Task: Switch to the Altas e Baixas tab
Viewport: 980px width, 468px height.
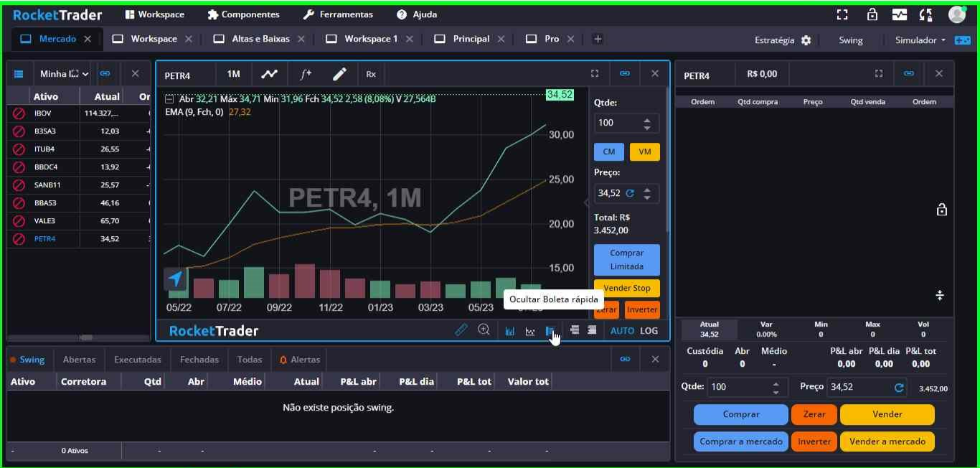Action: click(x=260, y=39)
